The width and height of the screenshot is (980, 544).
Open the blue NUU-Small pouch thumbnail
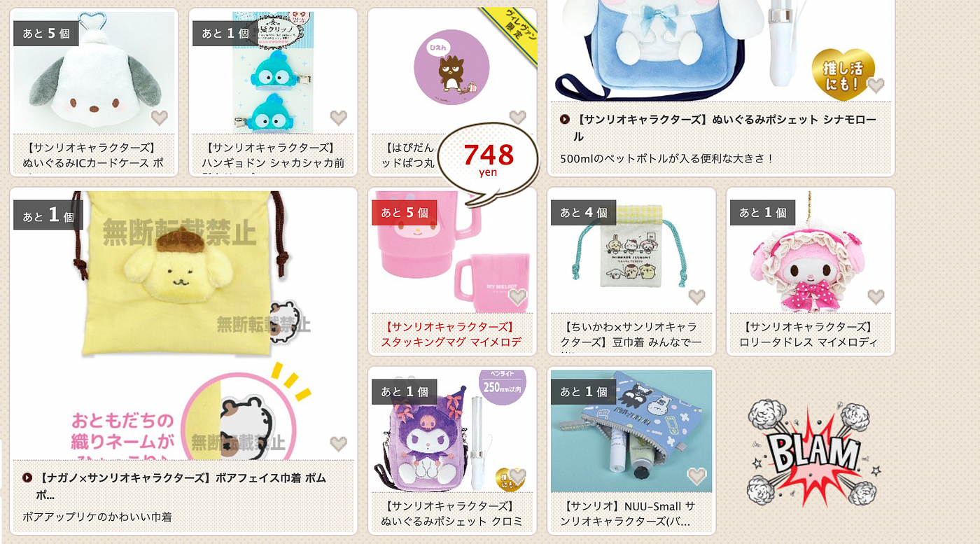click(631, 431)
